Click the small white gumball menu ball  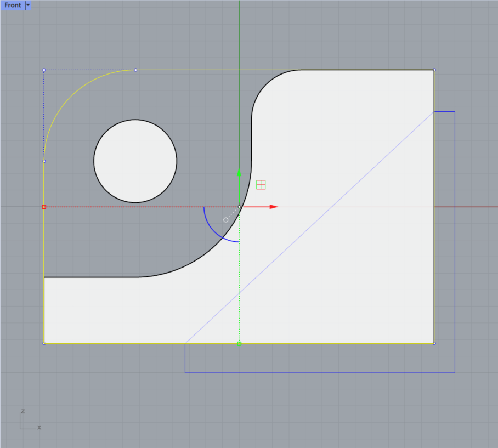point(225,220)
